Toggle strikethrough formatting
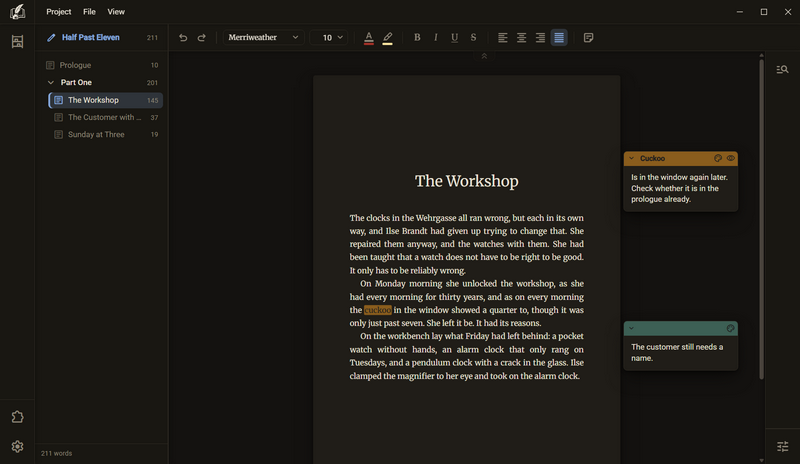 [473, 37]
